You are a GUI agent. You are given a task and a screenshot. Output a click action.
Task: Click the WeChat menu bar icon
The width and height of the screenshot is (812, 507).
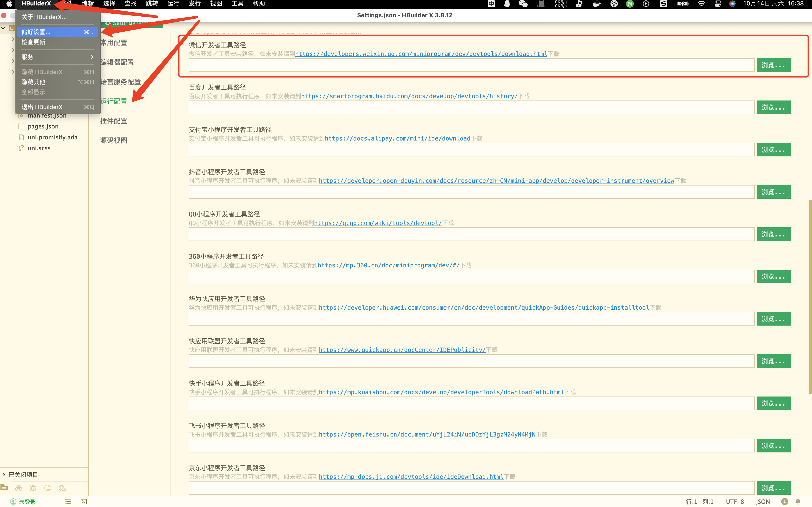pyautogui.click(x=523, y=4)
